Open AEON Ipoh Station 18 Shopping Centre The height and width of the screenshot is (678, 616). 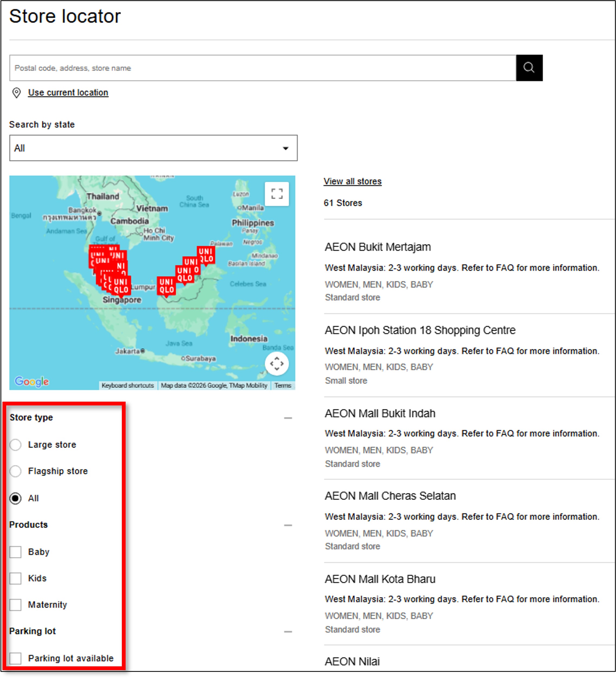click(420, 330)
